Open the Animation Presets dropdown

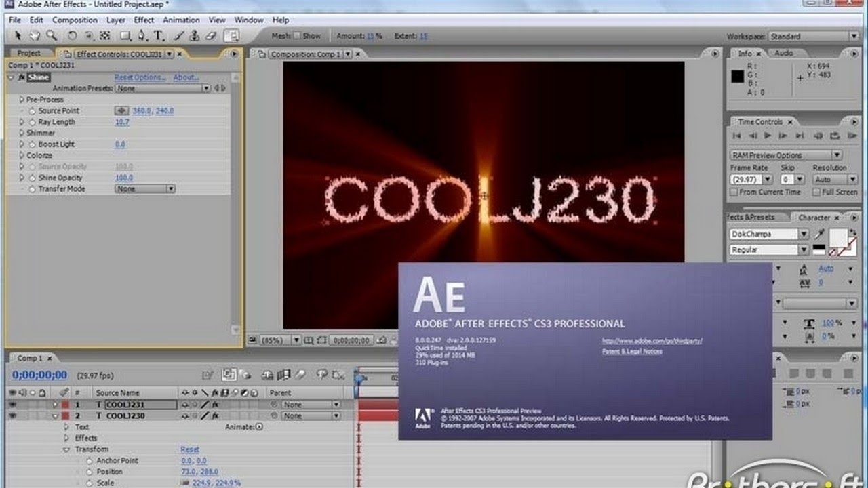[163, 88]
